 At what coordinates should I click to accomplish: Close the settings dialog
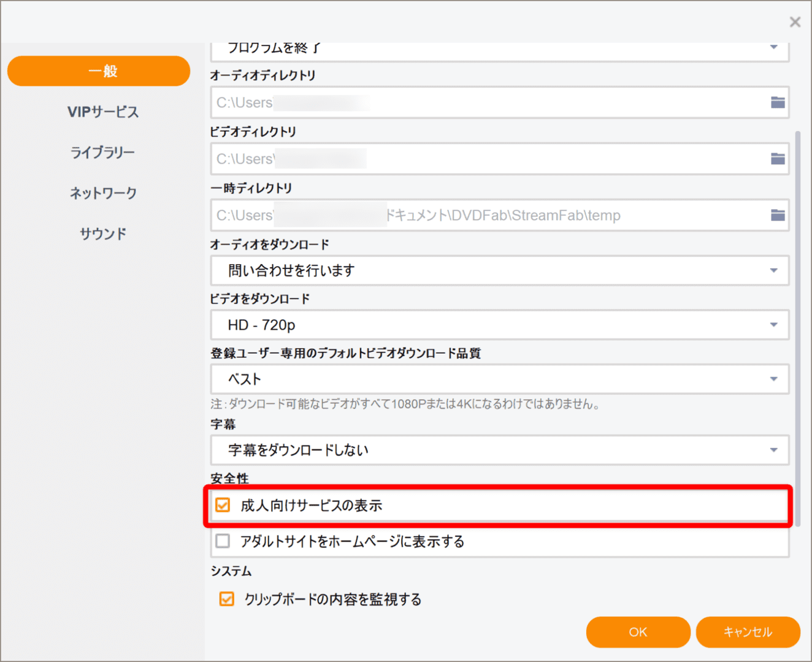[795, 21]
